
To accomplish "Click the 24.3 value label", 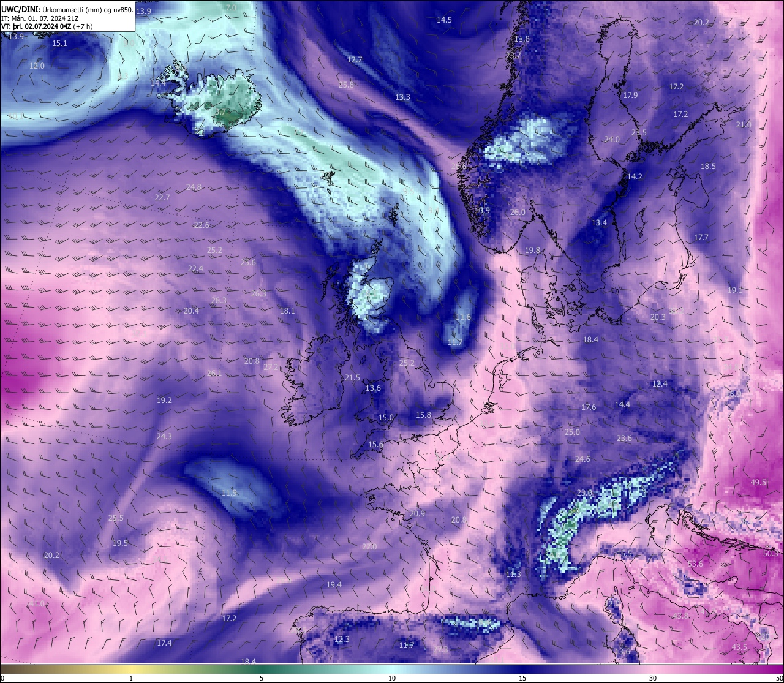I will point(164,436).
